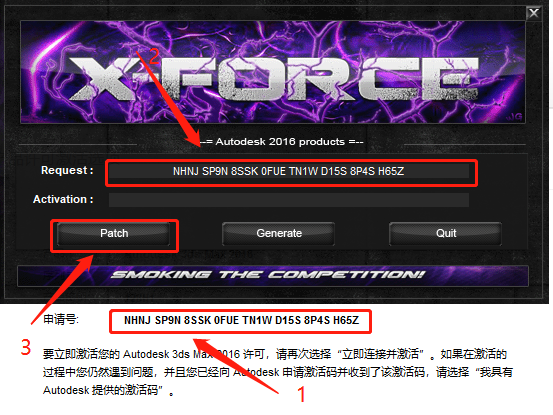Click the 我具有 Autodesk 提供的激活码 quoted text
The image size is (553, 415).
pos(278,381)
